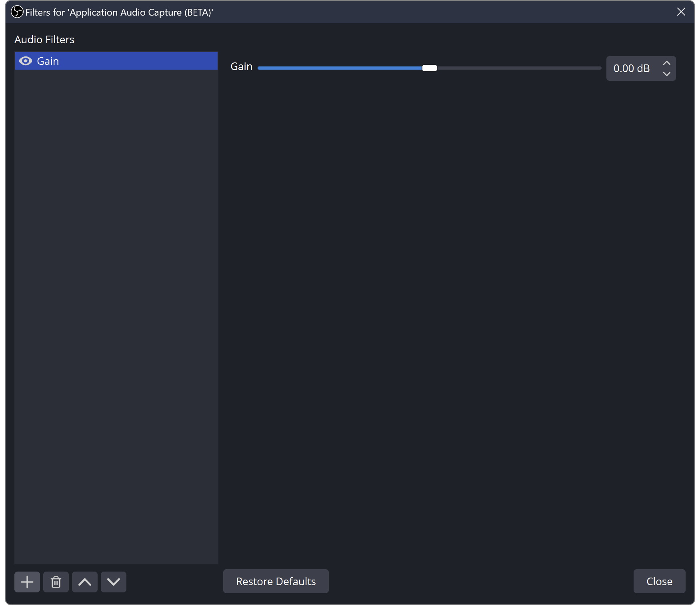This screenshot has height=610, width=700.
Task: Click the Gain slider handle
Action: (430, 68)
